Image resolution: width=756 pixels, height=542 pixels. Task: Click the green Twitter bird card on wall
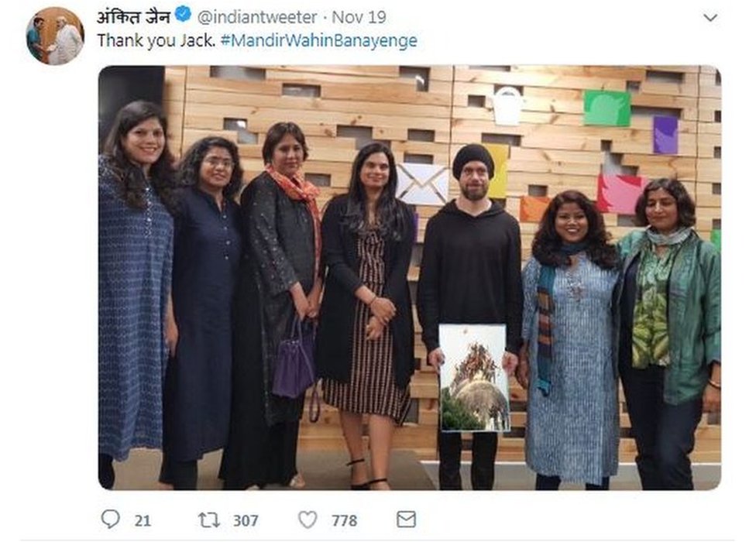pyautogui.click(x=607, y=108)
